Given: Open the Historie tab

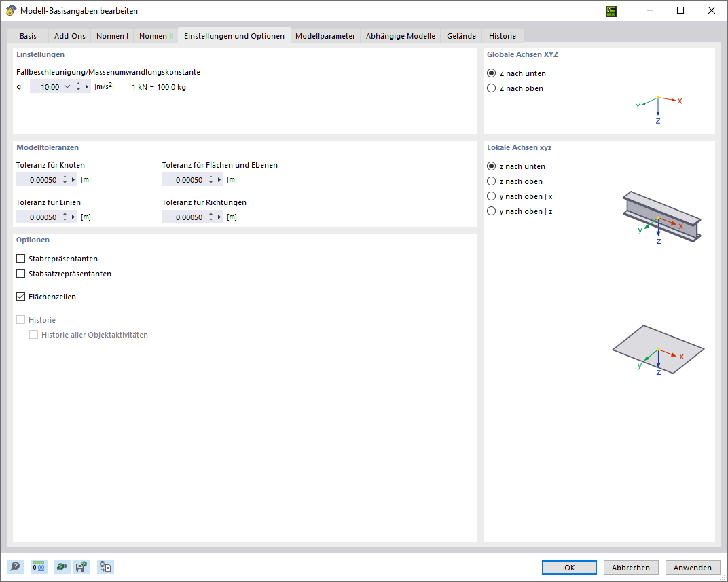Looking at the screenshot, I should click(503, 36).
